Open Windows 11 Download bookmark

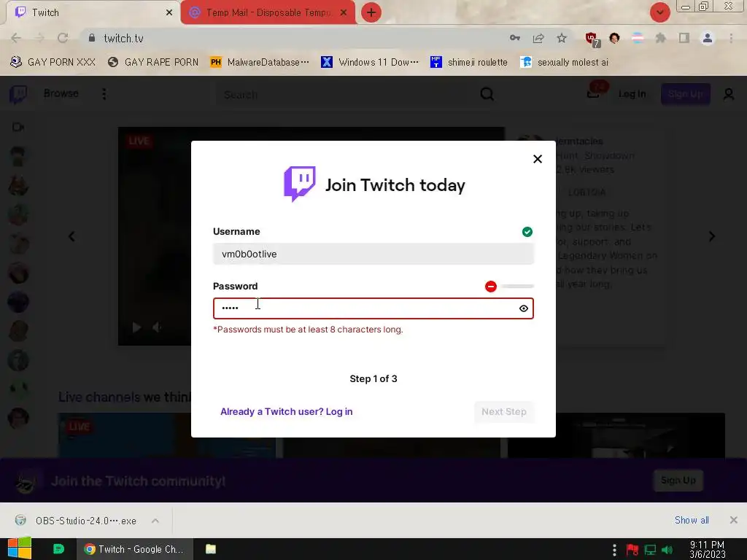click(370, 63)
